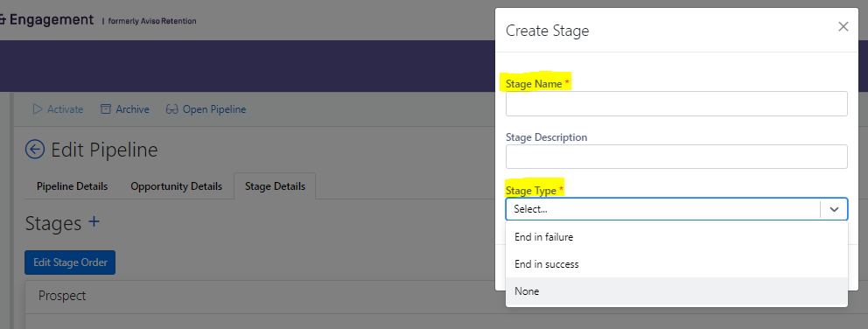Collapse the Stage Type dropdown chevron
Screen dimensions: 868x329
834,209
